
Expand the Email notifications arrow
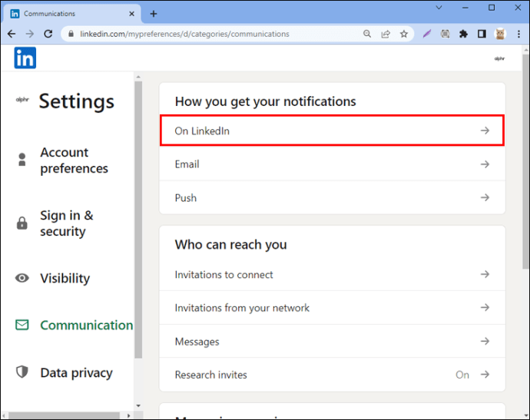485,164
